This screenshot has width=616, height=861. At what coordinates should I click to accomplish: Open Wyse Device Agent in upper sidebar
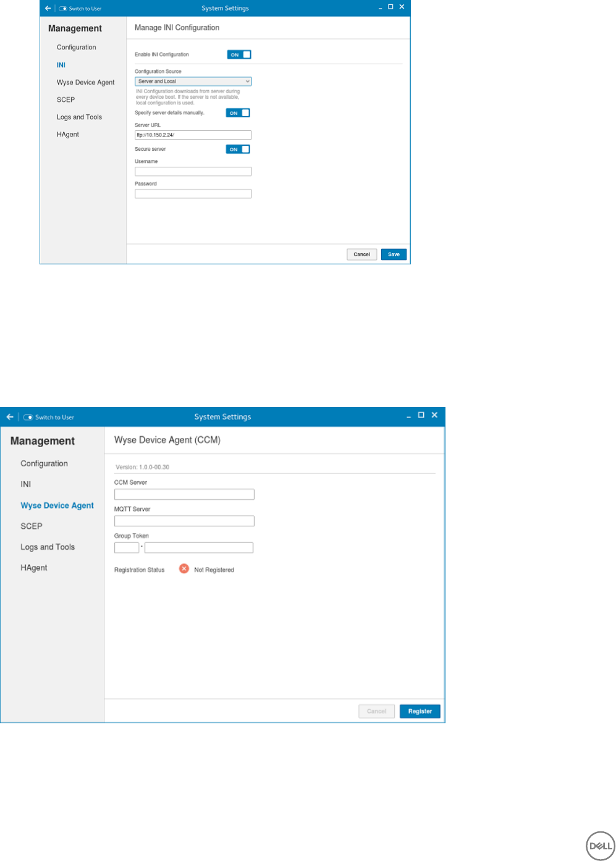[x=86, y=82]
